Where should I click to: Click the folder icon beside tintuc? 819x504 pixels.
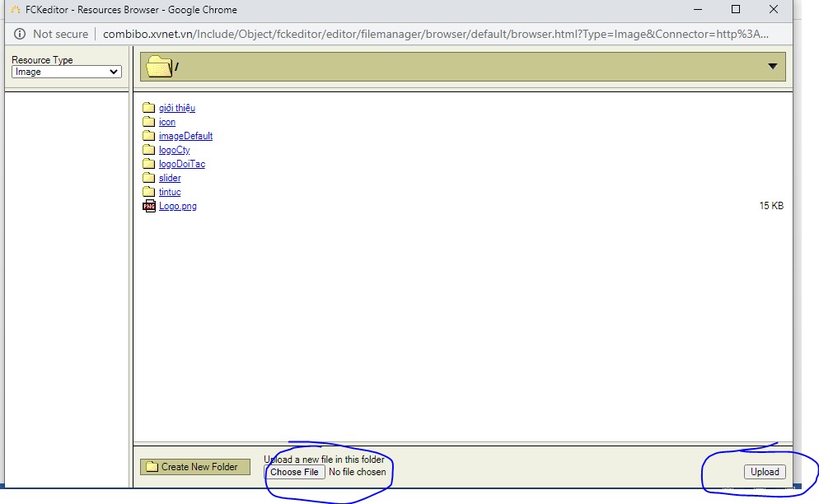coord(148,192)
